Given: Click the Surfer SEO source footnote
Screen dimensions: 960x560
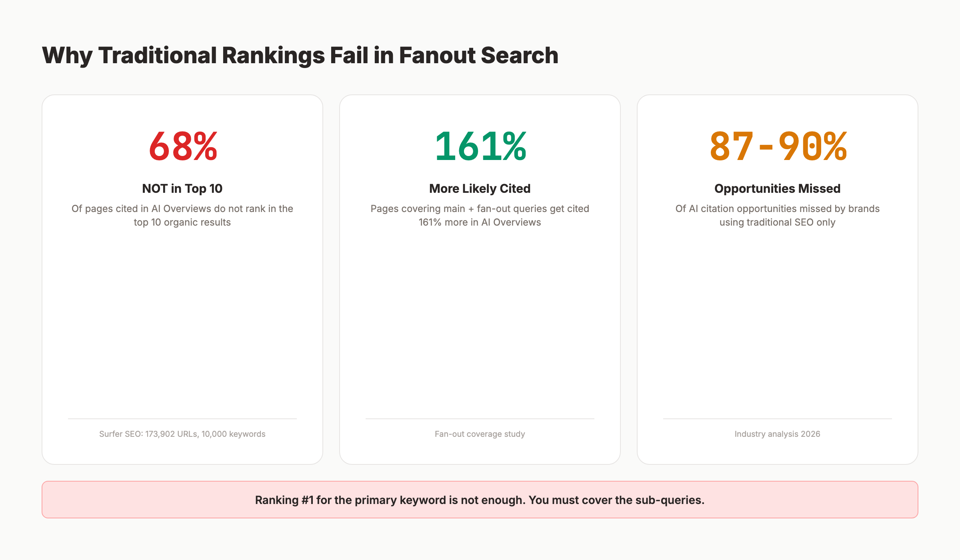Looking at the screenshot, I should [x=182, y=434].
